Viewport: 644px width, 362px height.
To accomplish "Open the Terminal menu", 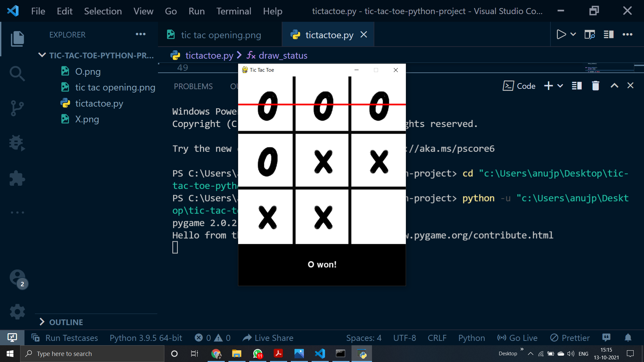I will 233,11.
